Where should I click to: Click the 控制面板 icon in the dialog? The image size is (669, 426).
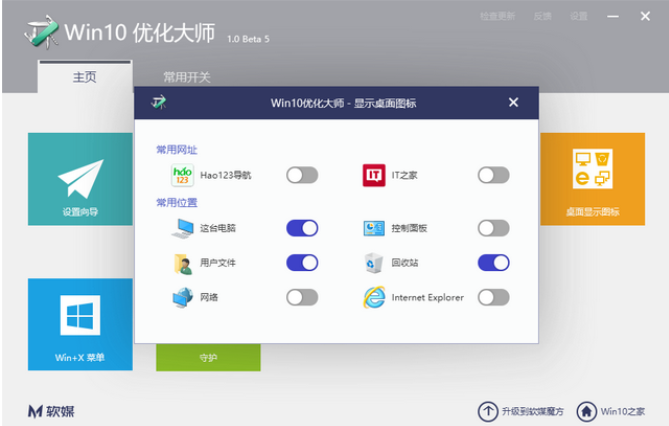(373, 228)
